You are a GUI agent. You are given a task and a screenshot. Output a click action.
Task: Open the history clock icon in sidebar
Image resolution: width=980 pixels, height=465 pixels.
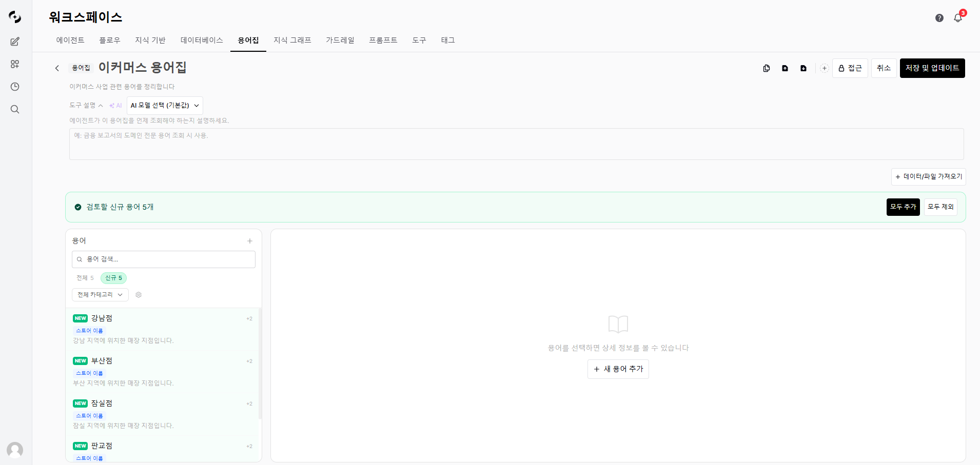pyautogui.click(x=15, y=87)
